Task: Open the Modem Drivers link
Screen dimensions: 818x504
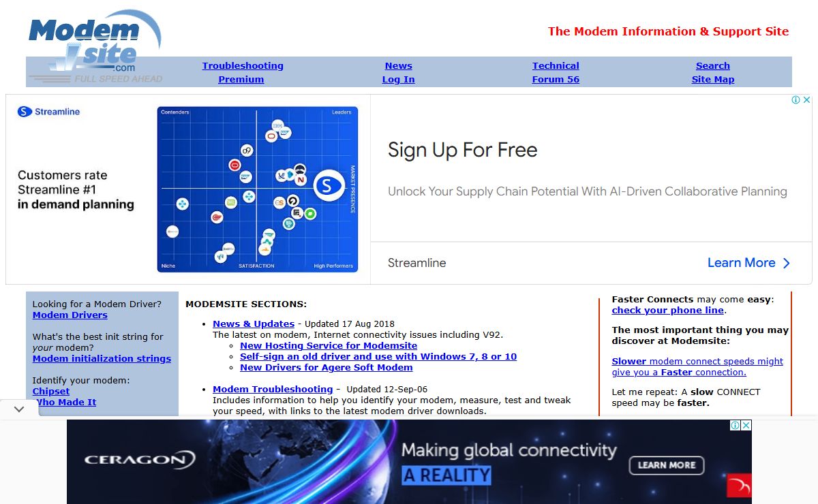Action: [70, 315]
